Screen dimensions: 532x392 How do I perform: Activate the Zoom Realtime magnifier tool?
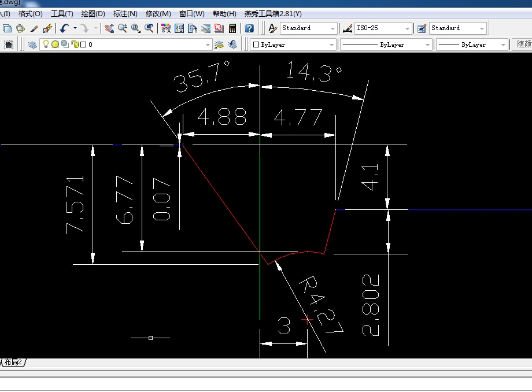(123, 28)
